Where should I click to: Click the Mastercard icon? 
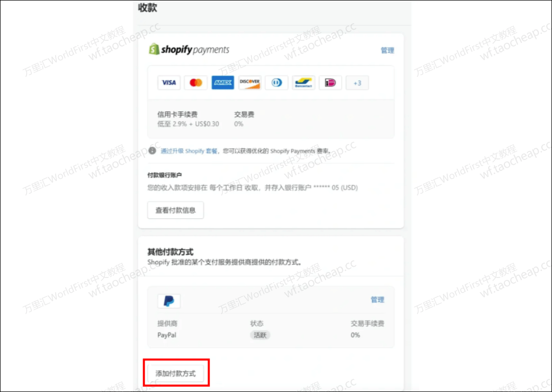coord(196,83)
